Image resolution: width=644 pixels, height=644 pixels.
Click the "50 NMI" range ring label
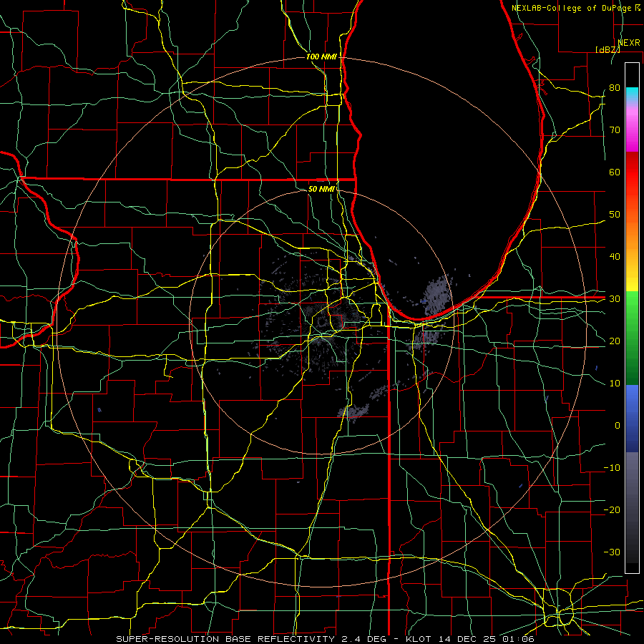[321, 189]
